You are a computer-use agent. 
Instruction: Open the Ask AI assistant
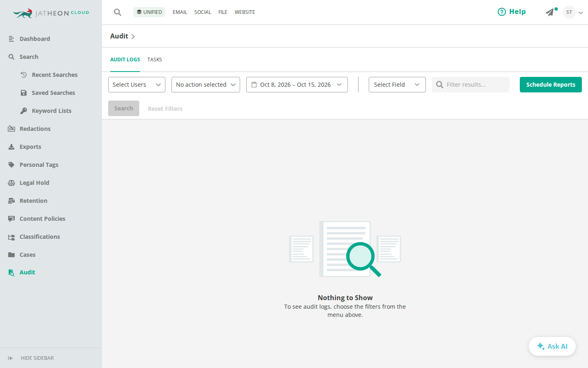coord(552,346)
